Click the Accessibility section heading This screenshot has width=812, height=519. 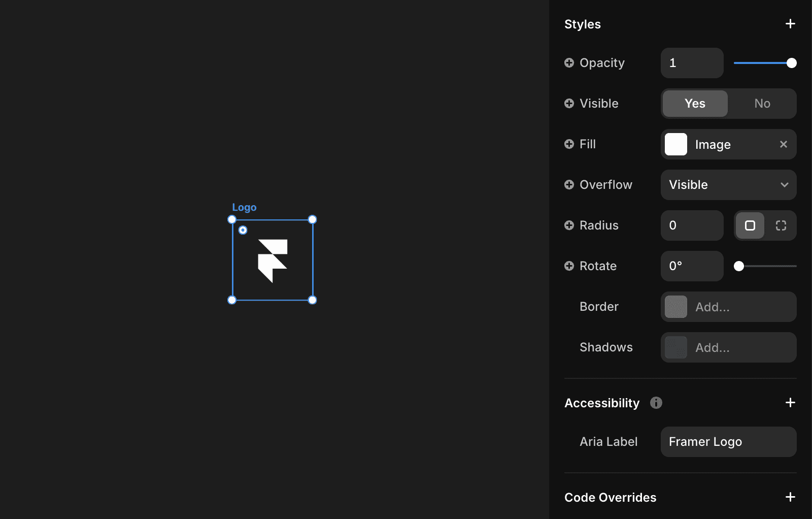pos(602,403)
